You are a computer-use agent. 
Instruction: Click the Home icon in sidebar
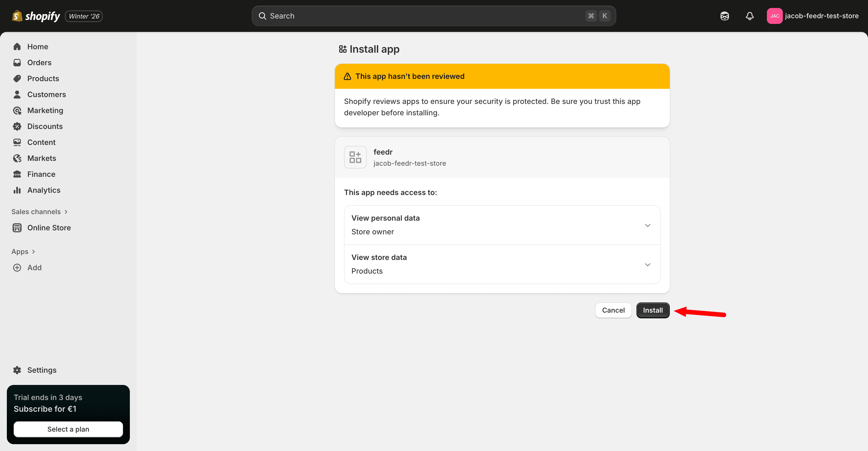(17, 46)
